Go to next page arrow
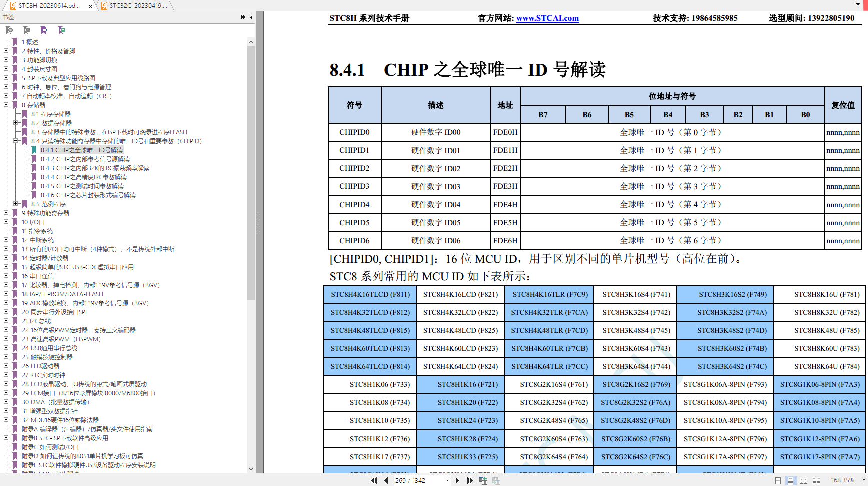The height and width of the screenshot is (486, 868). (x=457, y=480)
